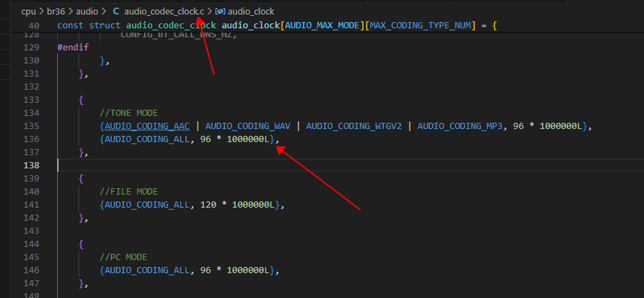Click AUDIO_MAX_MODE in the array declaration

pyautogui.click(x=322, y=26)
